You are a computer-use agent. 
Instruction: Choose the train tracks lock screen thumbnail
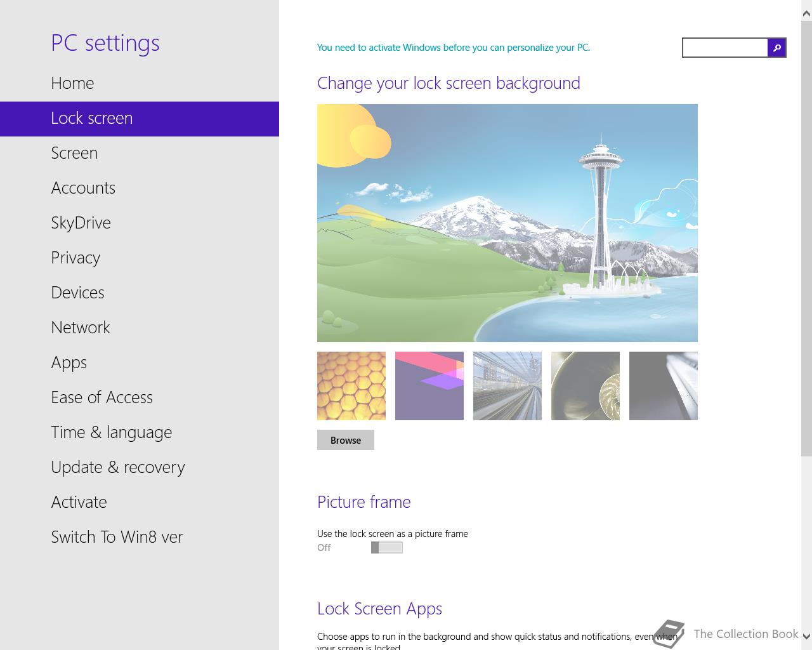point(507,386)
